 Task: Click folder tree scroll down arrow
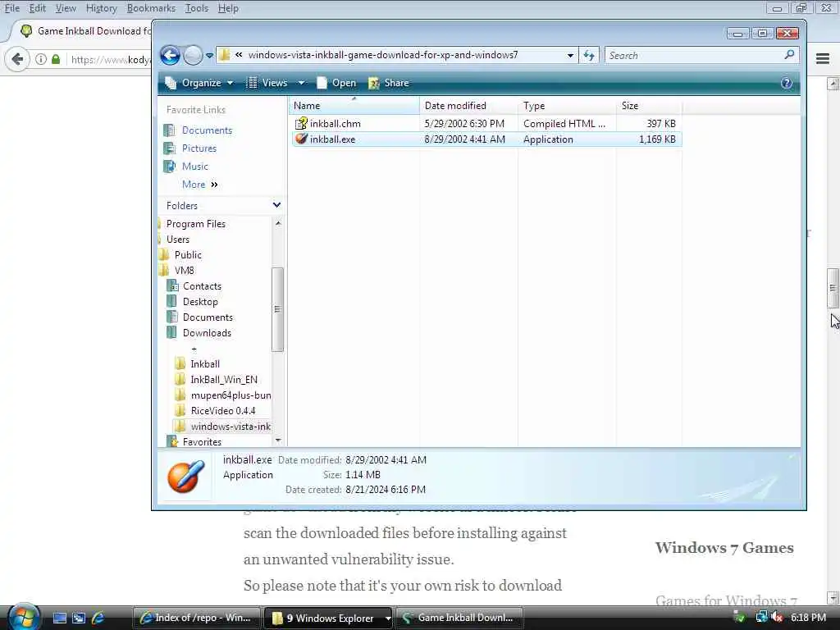277,441
